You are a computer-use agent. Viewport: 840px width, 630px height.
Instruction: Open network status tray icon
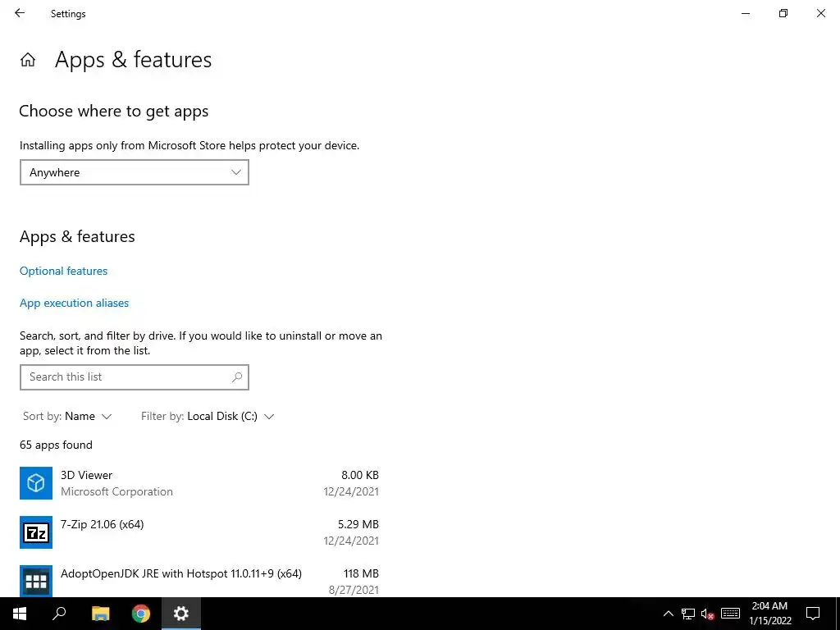click(x=688, y=614)
